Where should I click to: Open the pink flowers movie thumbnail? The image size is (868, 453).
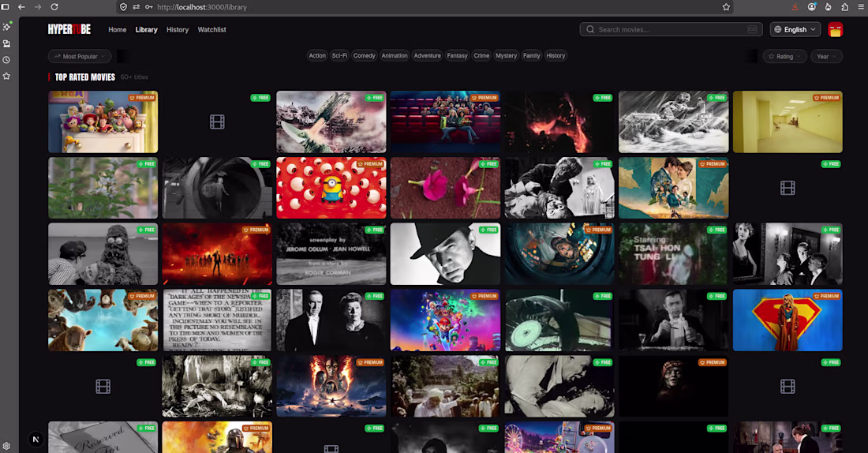point(445,188)
